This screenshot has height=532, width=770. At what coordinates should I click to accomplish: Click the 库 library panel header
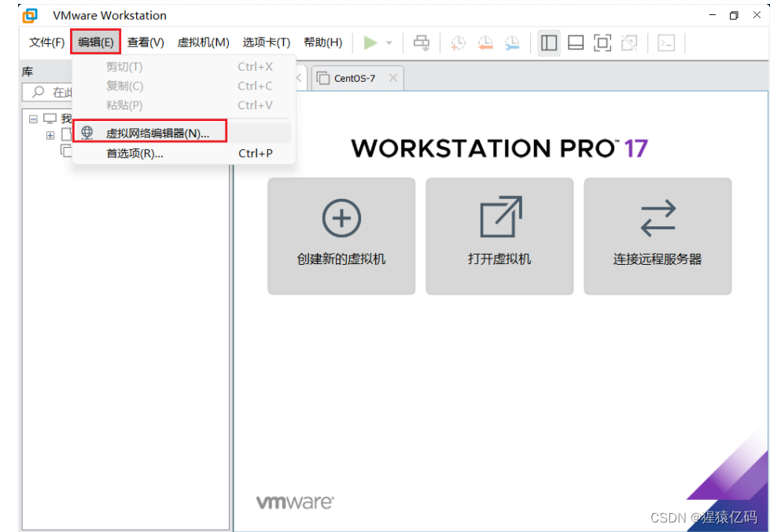click(28, 72)
